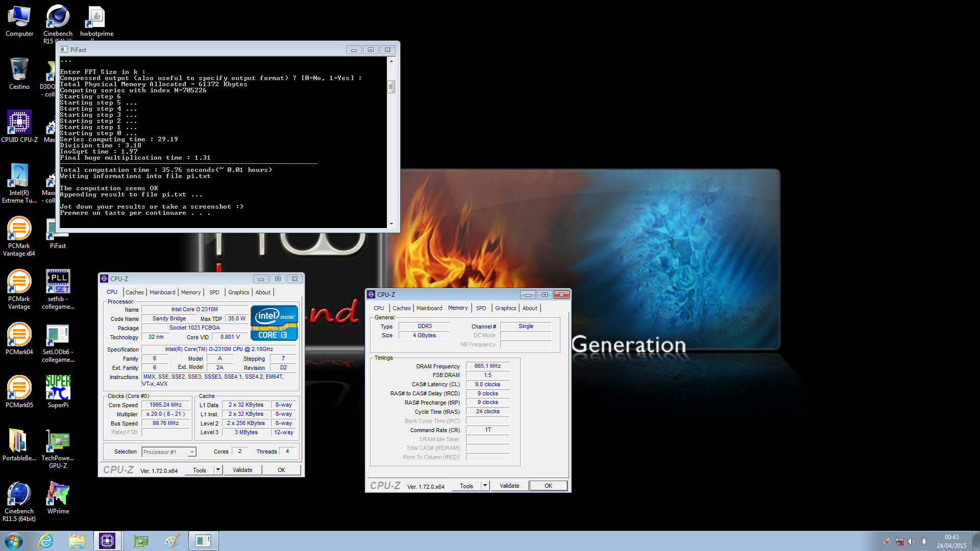The image size is (980, 551).
Task: Click the volume speaker tray icon
Action: [912, 541]
